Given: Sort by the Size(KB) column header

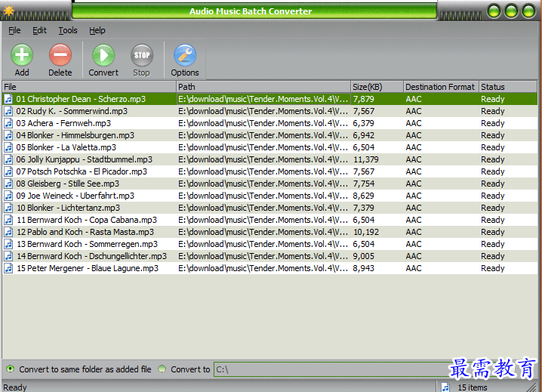Looking at the screenshot, I should (377, 87).
